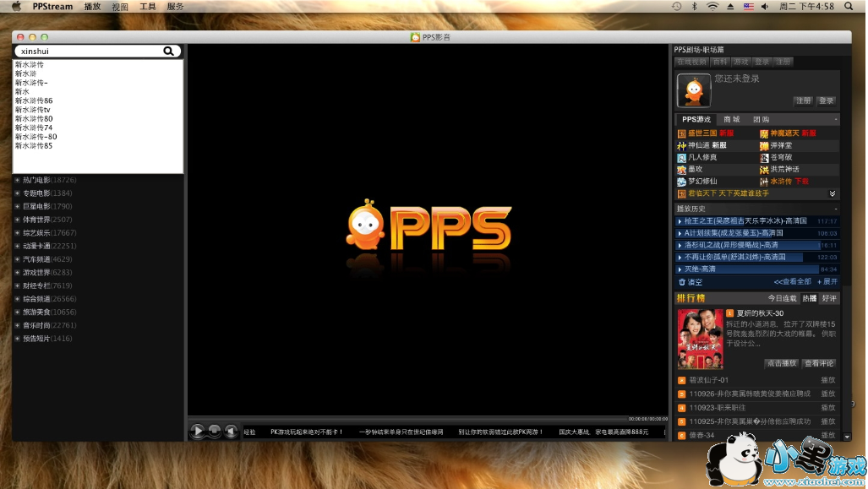
Task: Click the search magnifier icon
Action: pos(169,52)
